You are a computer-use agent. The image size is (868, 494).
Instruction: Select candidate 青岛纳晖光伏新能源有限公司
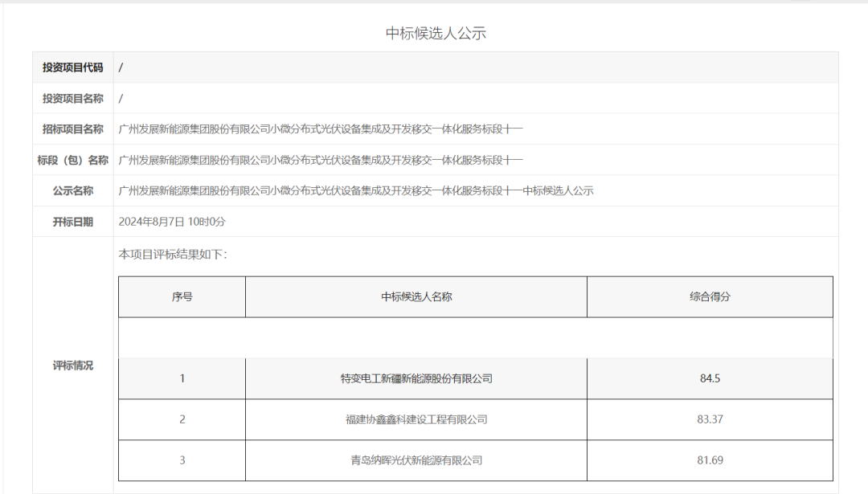pyautogui.click(x=416, y=460)
